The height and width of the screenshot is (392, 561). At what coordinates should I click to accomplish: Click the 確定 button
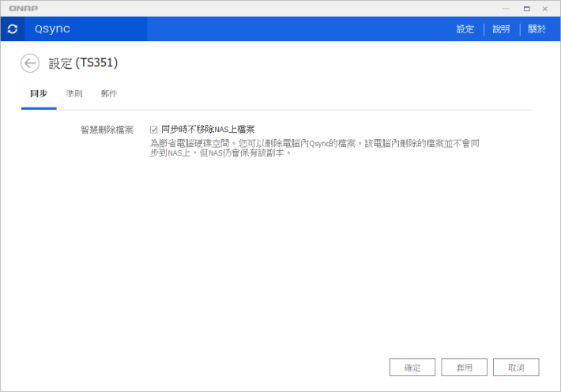point(412,367)
